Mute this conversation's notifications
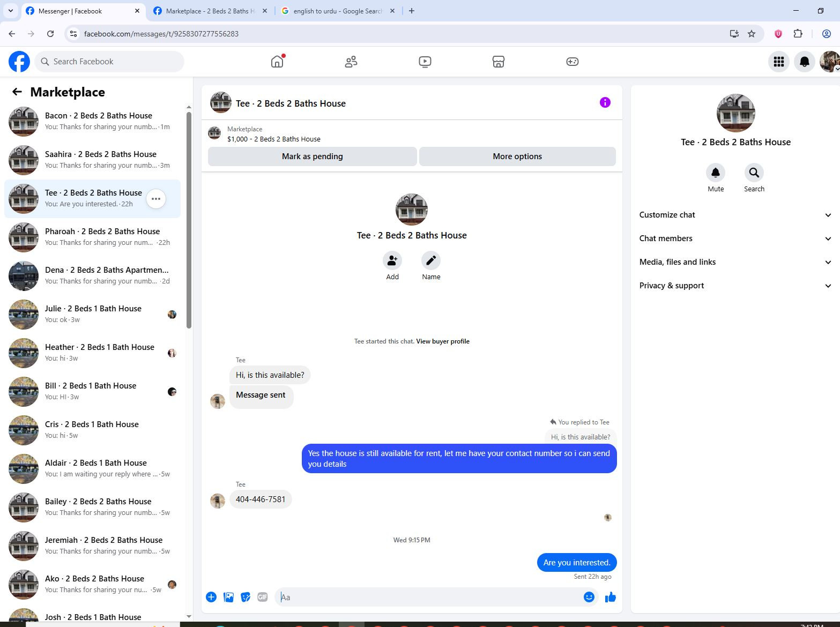This screenshot has width=840, height=627. (716, 173)
